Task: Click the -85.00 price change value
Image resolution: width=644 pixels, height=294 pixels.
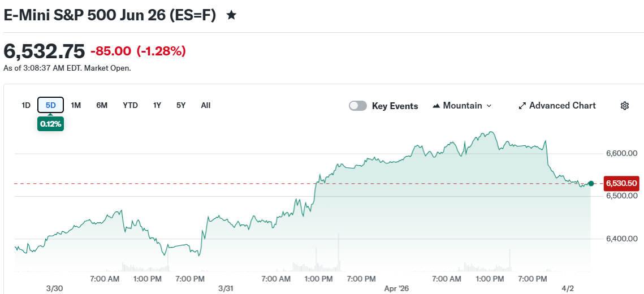Action: click(111, 51)
